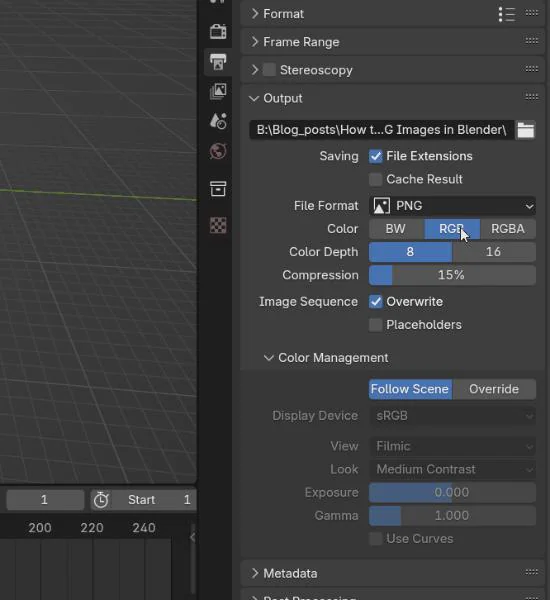Enable the Cache Result checkbox
550x600 pixels.
[375, 179]
